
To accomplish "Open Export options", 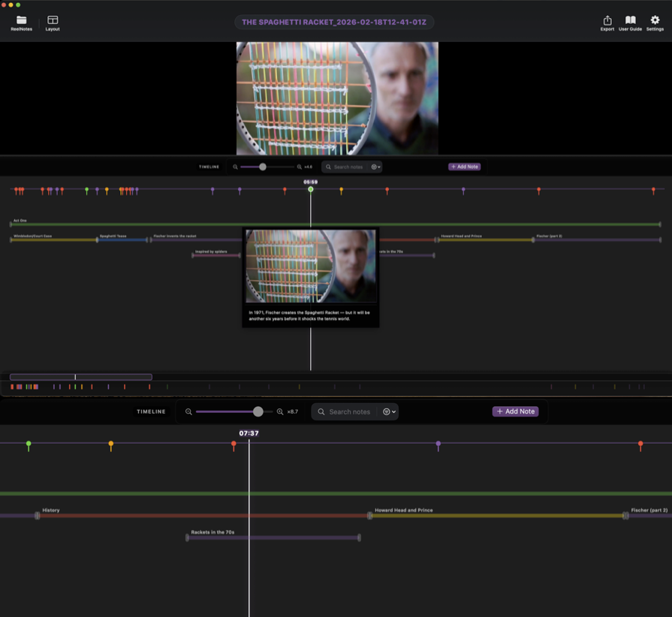I will [x=607, y=21].
